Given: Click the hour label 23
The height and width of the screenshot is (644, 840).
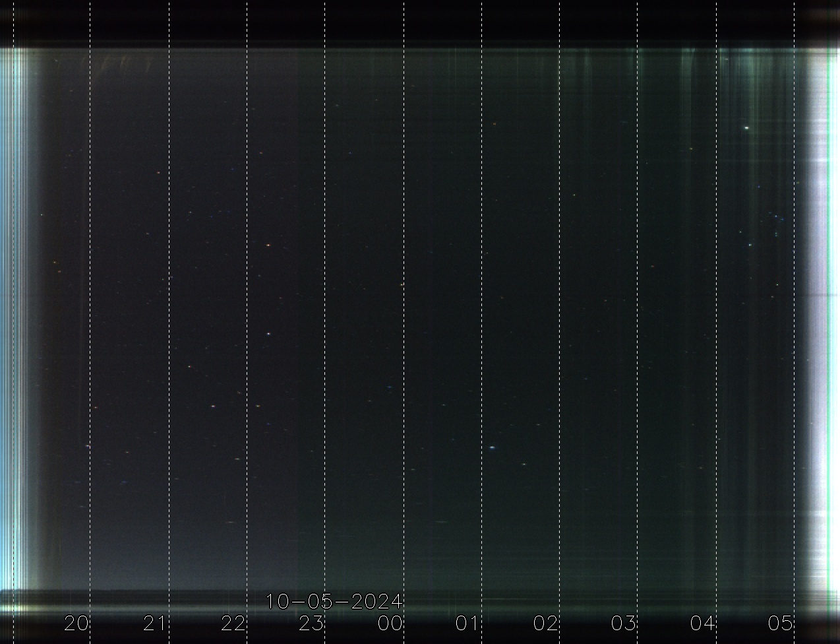Looking at the screenshot, I should pos(311,624).
